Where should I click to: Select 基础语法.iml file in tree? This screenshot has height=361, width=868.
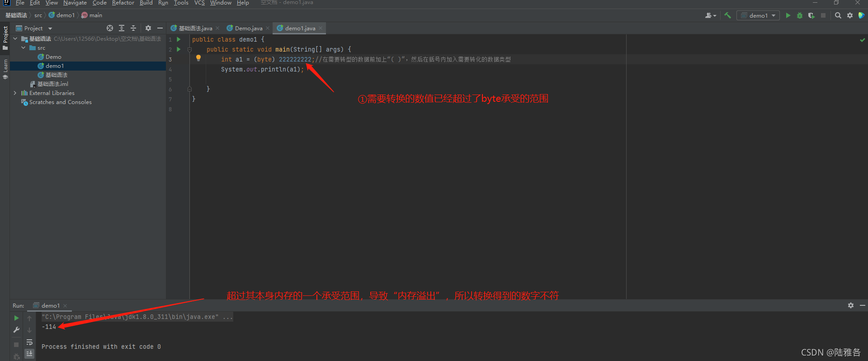[x=49, y=84]
